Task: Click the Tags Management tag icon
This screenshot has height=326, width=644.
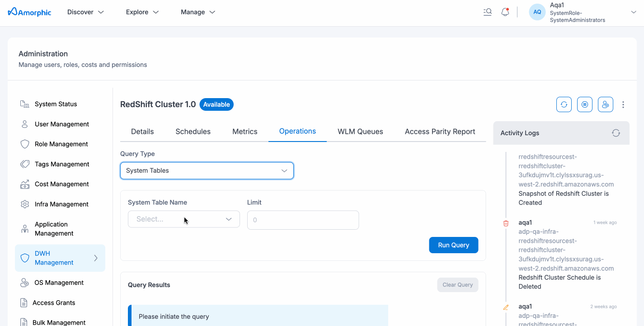Action: pyautogui.click(x=25, y=164)
